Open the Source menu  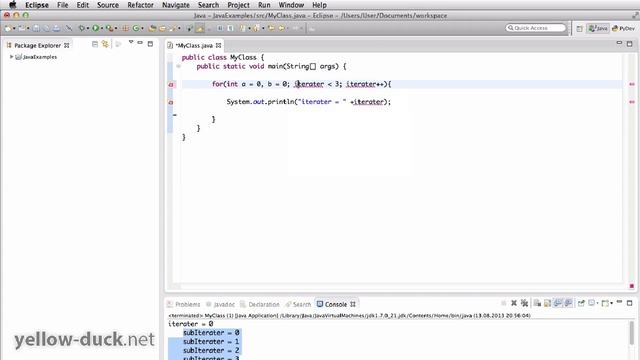pyautogui.click(x=108, y=5)
